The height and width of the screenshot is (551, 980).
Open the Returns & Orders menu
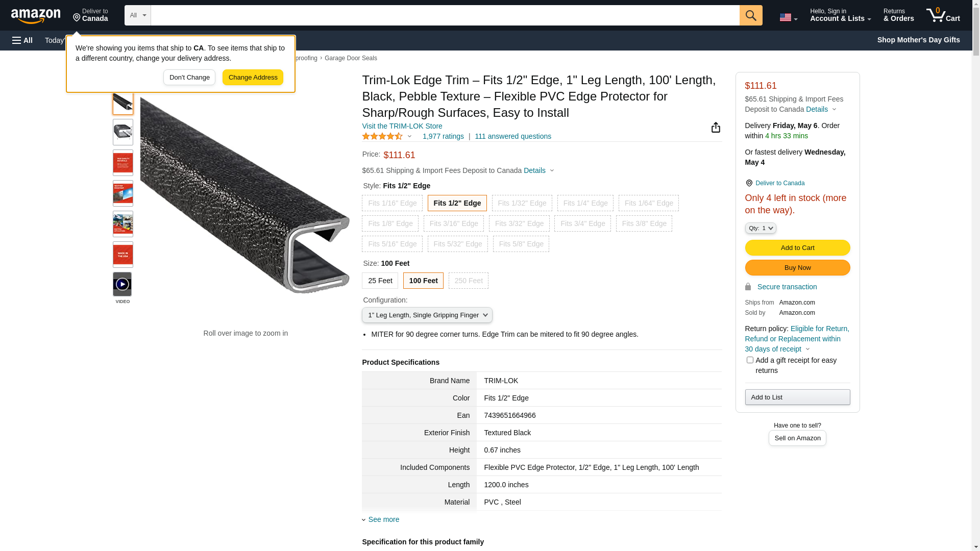click(898, 15)
